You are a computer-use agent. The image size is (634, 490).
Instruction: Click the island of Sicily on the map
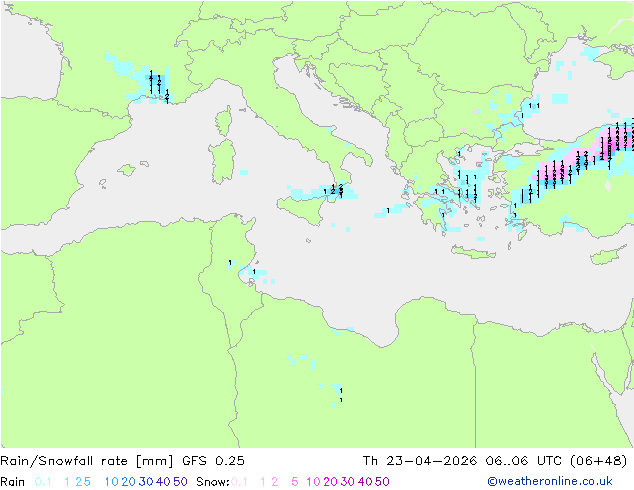[302, 208]
